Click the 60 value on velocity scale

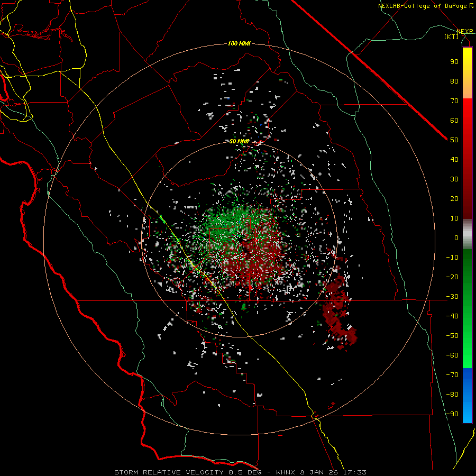454,121
